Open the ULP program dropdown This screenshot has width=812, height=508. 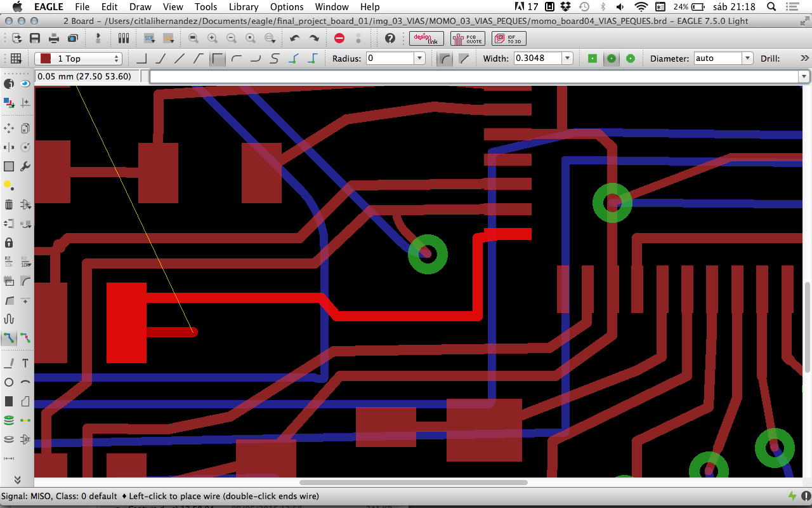tap(169, 38)
